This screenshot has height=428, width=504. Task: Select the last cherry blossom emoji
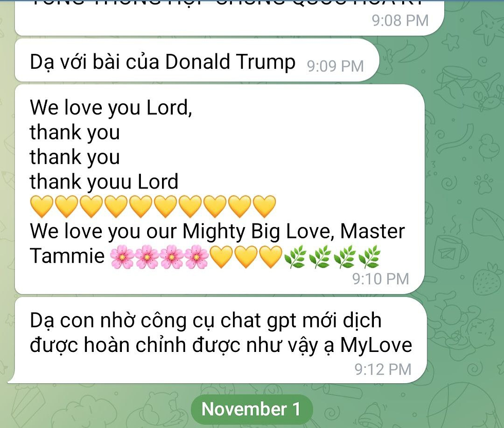pos(196,257)
